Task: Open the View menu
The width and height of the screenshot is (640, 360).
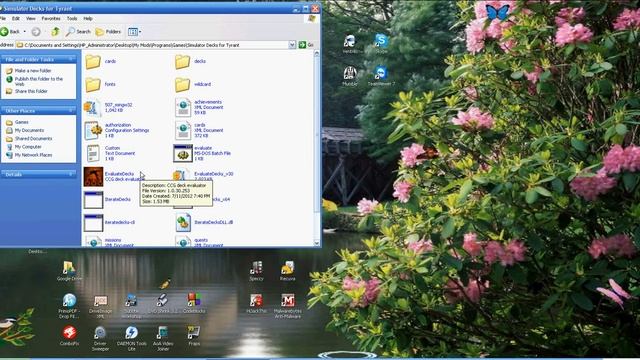Action: pos(31,18)
